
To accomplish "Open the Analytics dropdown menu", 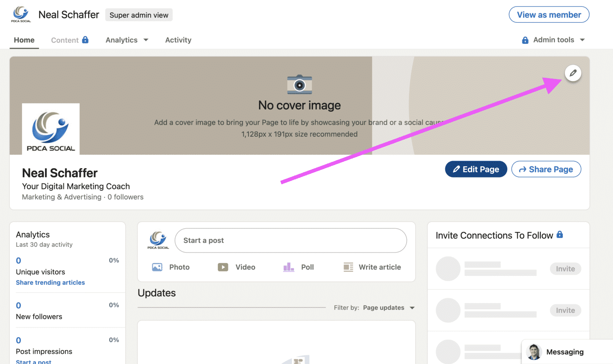I will point(127,40).
